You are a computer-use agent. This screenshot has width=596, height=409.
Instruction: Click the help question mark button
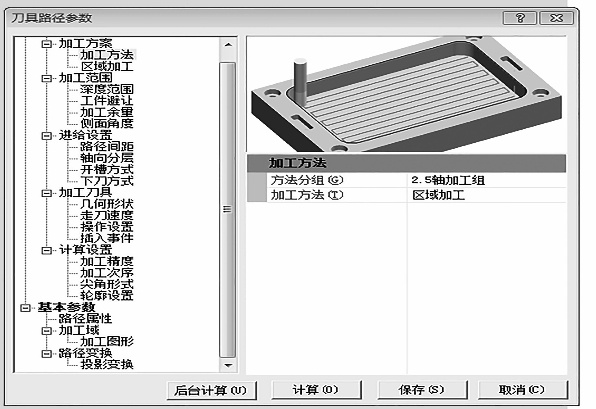point(520,18)
